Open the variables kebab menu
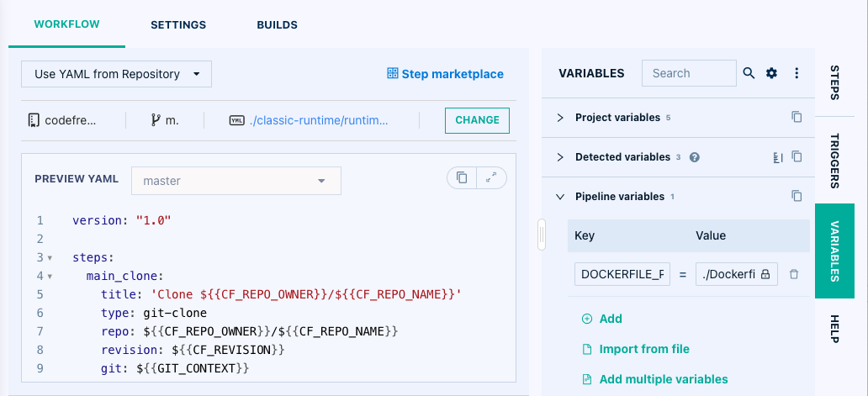Viewport: 868px width, 396px height. (796, 73)
